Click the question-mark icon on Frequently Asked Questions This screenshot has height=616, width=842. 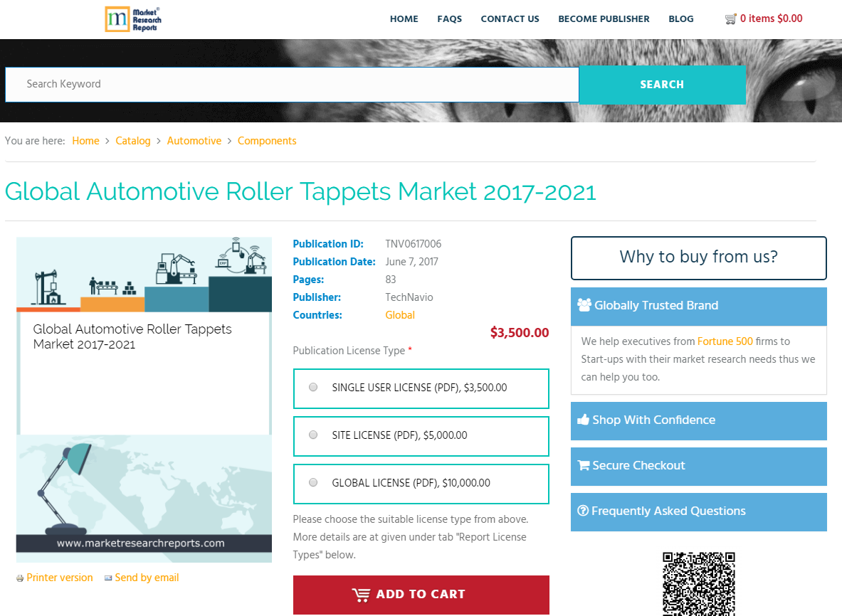click(584, 511)
